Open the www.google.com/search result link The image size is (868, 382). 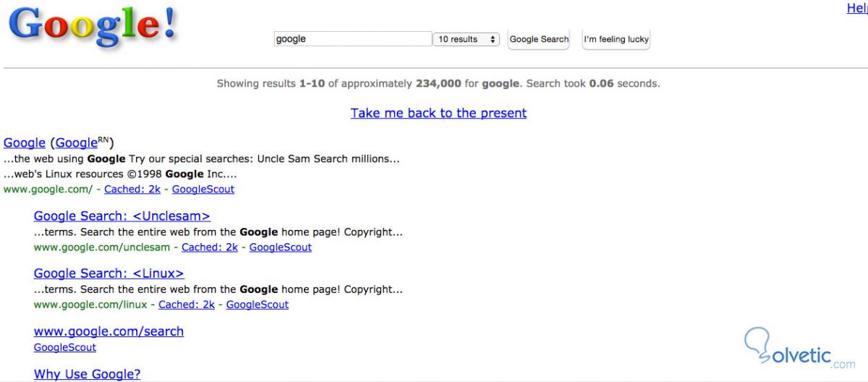tap(109, 331)
